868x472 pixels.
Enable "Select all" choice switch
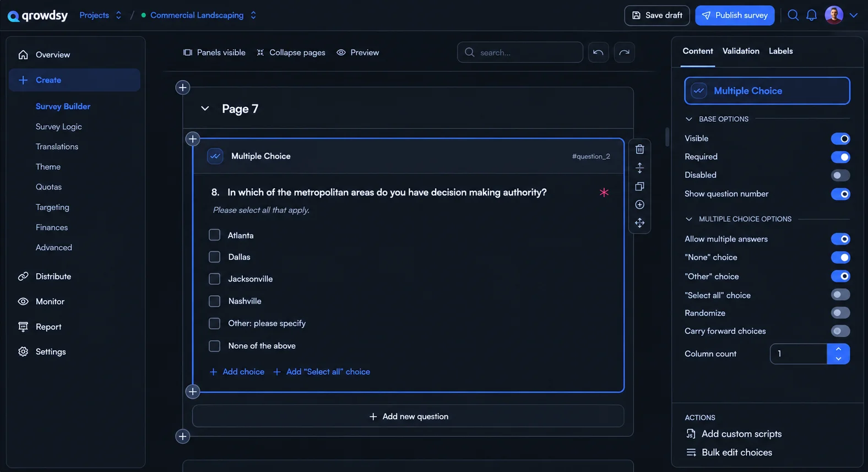click(840, 295)
